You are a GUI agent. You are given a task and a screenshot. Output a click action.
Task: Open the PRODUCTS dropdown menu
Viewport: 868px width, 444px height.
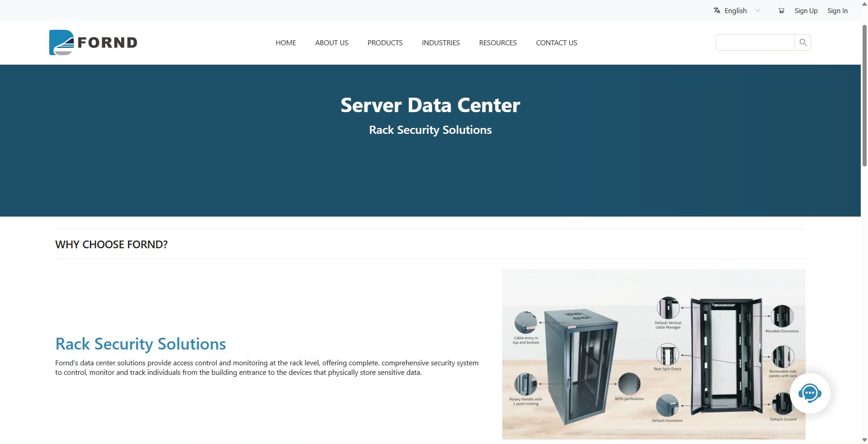(385, 43)
